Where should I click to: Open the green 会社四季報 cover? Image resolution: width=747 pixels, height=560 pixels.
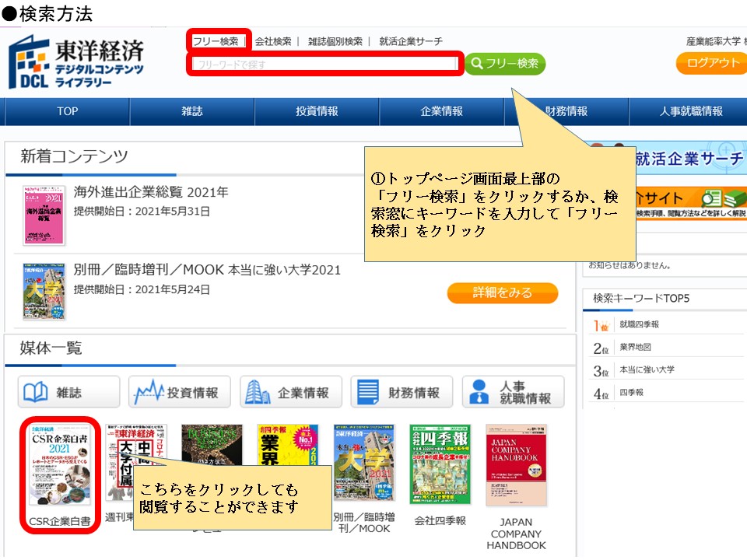click(x=440, y=464)
